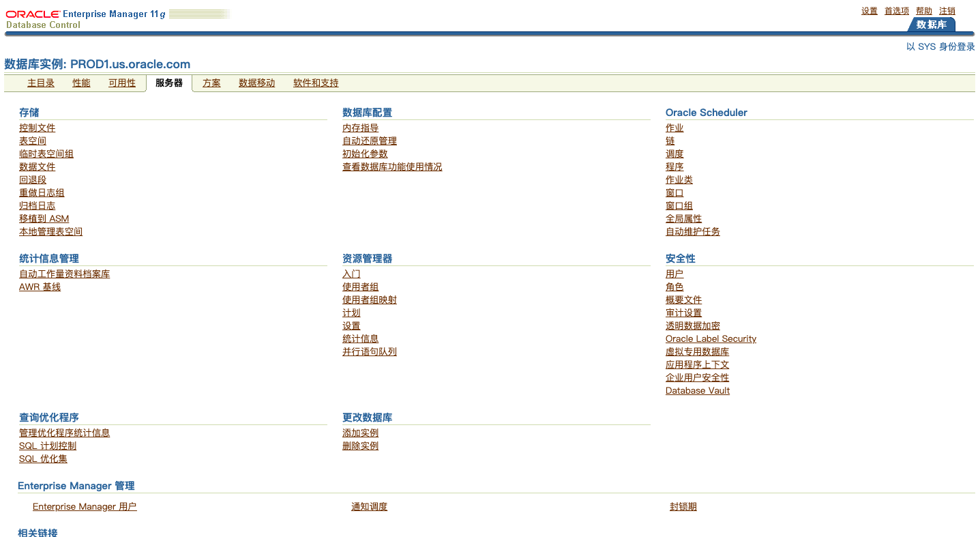View AWR 基线 page
Screen dimensions: 980x537
tap(40, 287)
